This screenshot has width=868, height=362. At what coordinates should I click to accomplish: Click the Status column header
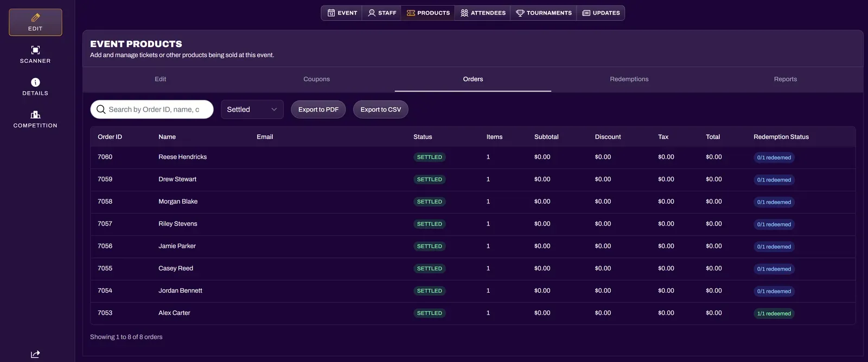point(423,137)
